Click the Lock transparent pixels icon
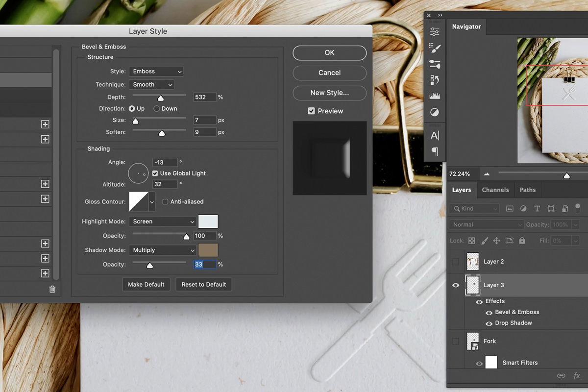Viewport: 588px width, 392px height. coord(472,241)
